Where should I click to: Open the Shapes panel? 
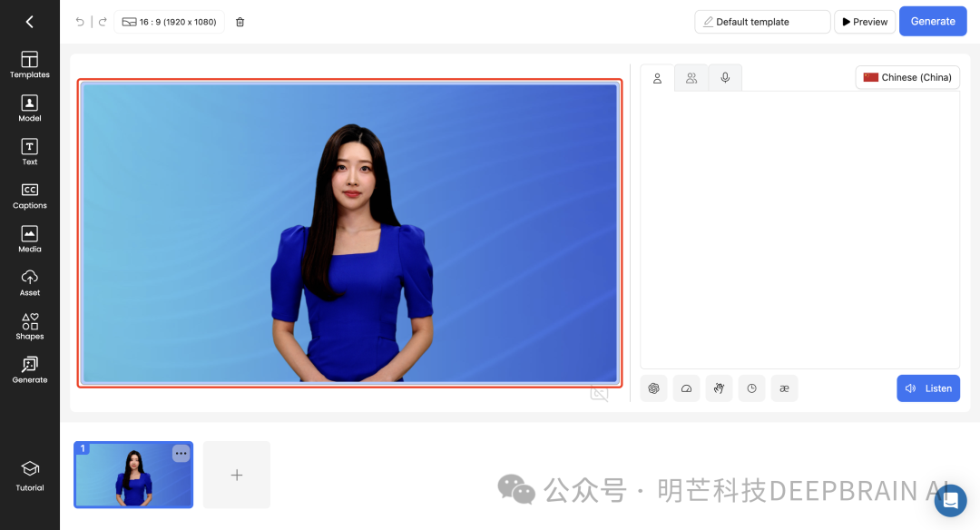click(29, 326)
